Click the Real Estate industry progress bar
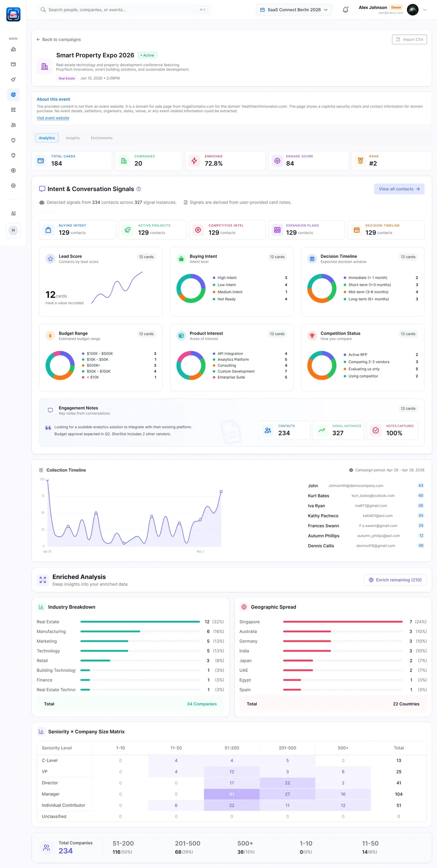437x868 pixels. [140, 621]
